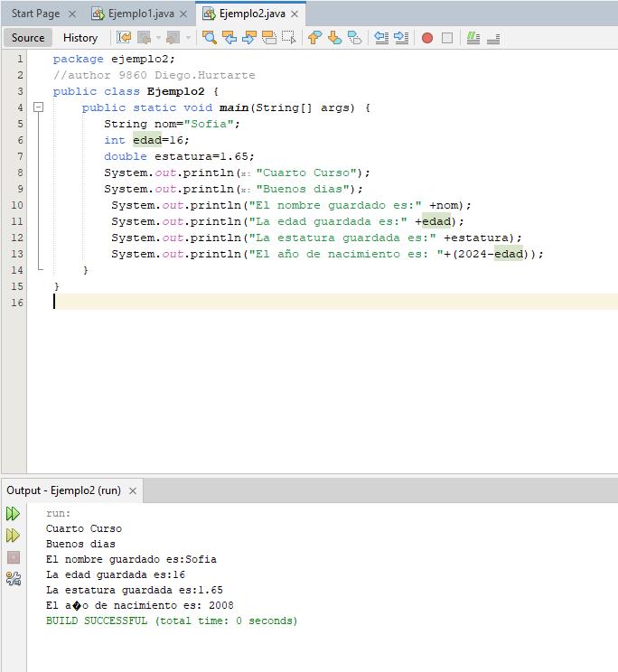Viewport: 618px width, 672px height.
Task: Close the Output - Ejemplo2 (run) panel
Action: [133, 490]
